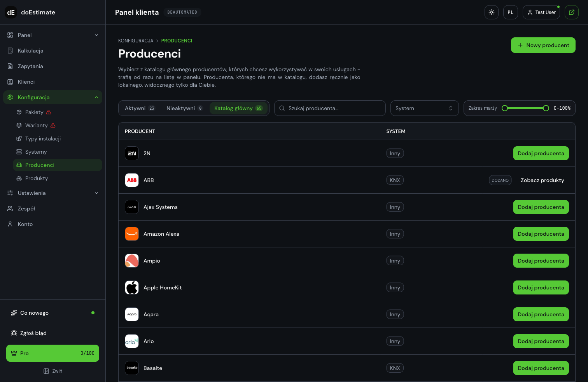588x382 pixels.
Task: Click the Nowy producent button
Action: click(x=543, y=45)
